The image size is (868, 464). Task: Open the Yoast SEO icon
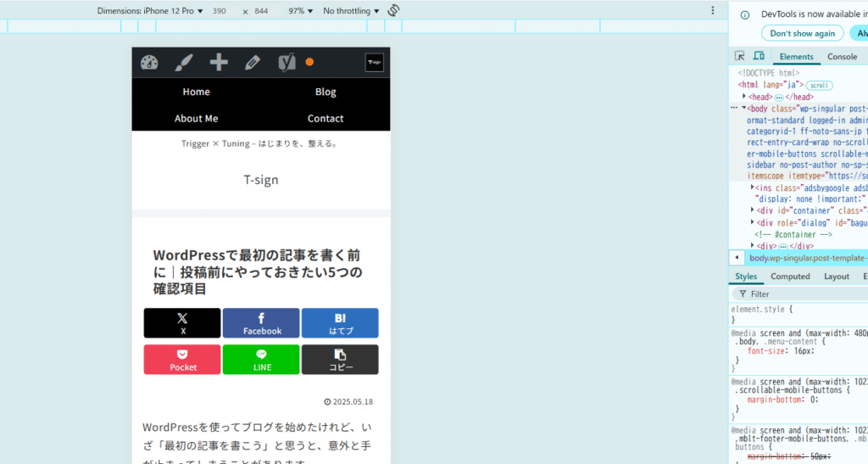coord(287,63)
